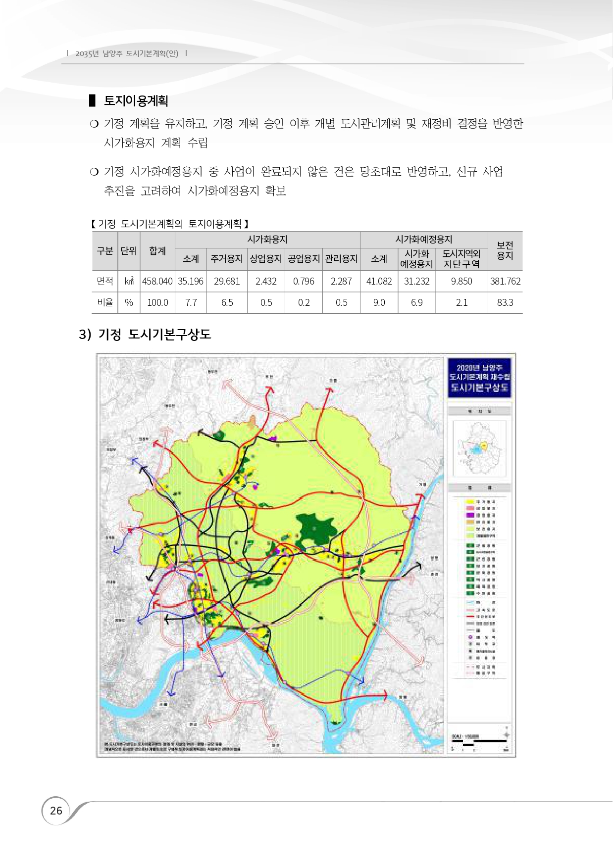Click the table caption "기정 도시기본계획의 토지이용계획"

click(169, 224)
